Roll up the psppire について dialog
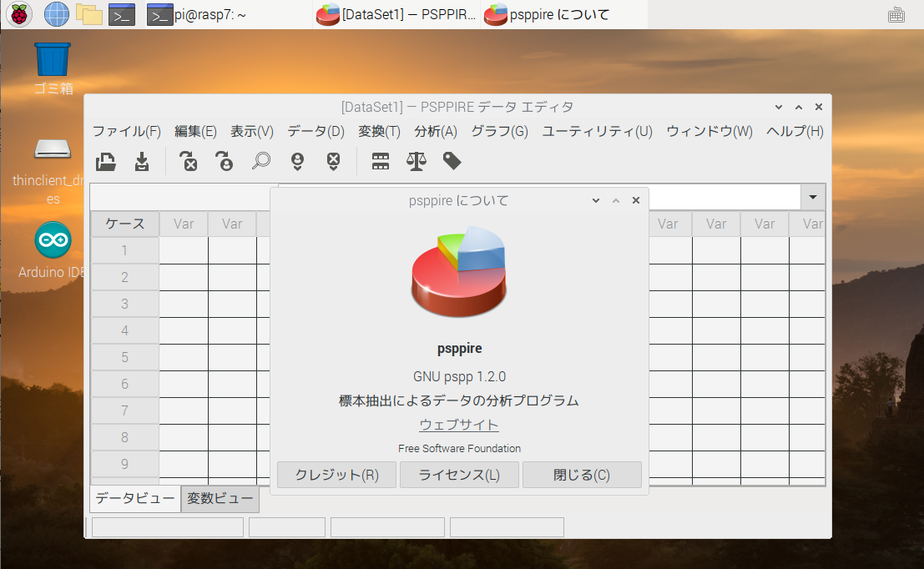924x569 pixels. 616,200
